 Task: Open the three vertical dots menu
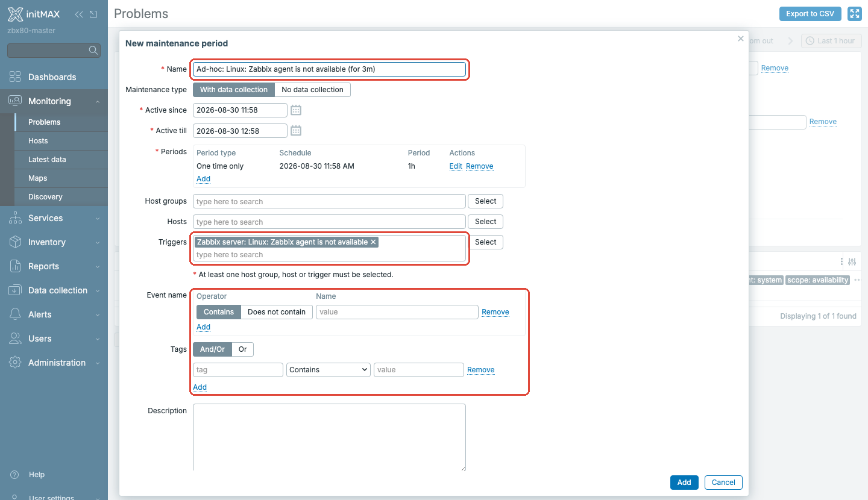[x=842, y=261]
